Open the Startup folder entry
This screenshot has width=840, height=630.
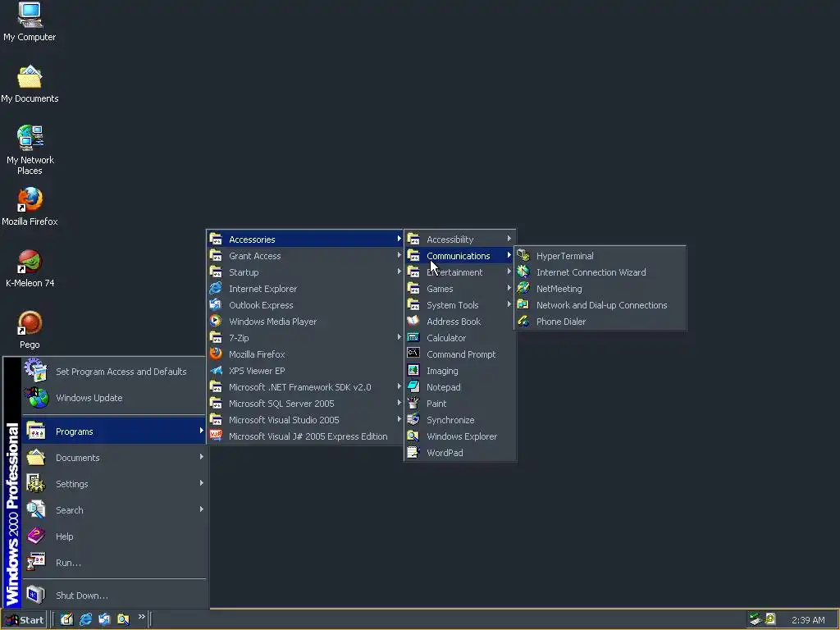click(x=305, y=272)
